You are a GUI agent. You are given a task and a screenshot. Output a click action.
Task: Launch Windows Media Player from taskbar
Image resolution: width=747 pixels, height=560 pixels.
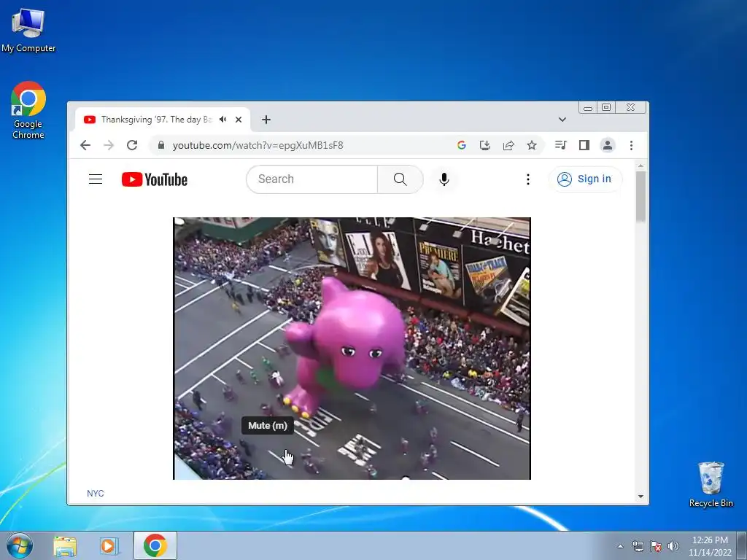pyautogui.click(x=109, y=545)
